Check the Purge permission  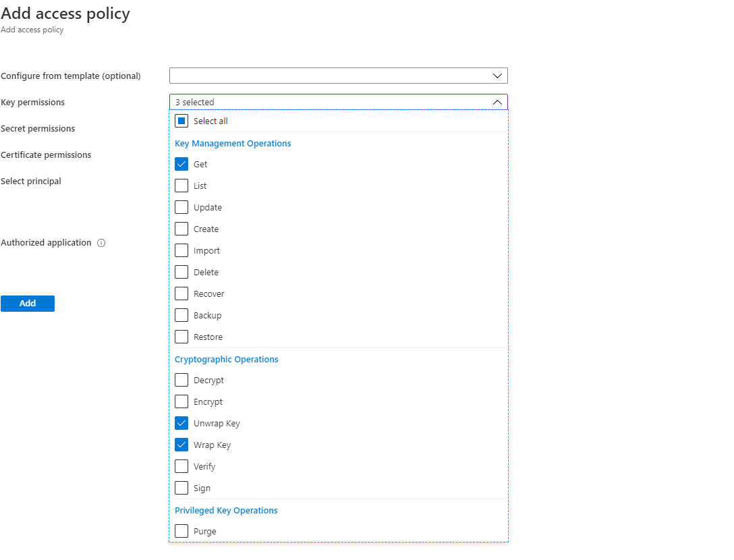tap(181, 531)
